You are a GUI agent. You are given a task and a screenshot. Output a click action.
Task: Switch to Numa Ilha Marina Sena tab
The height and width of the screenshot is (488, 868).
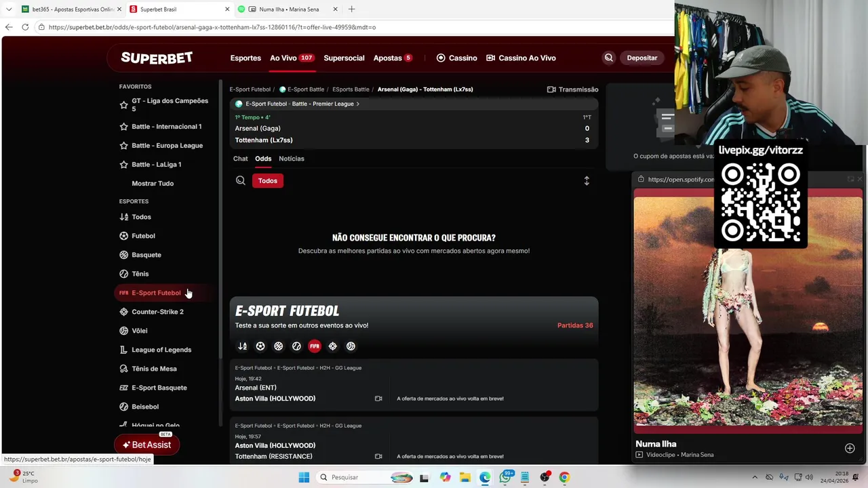click(x=288, y=9)
